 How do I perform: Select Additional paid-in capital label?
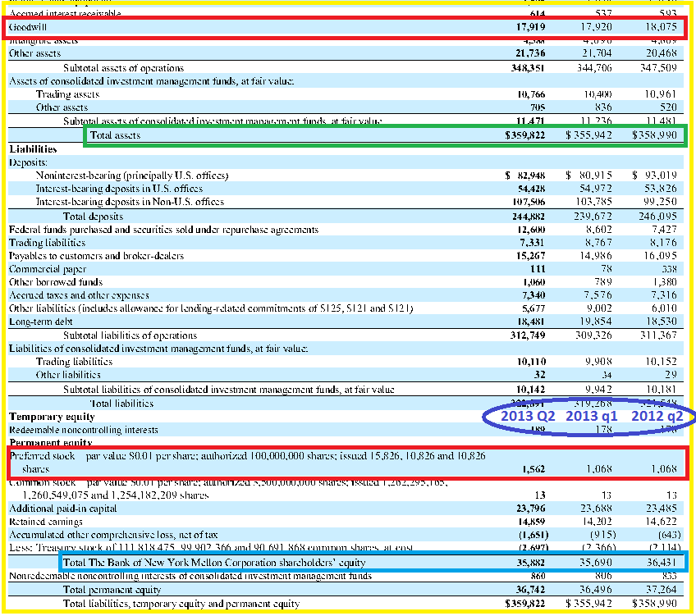click(62, 509)
